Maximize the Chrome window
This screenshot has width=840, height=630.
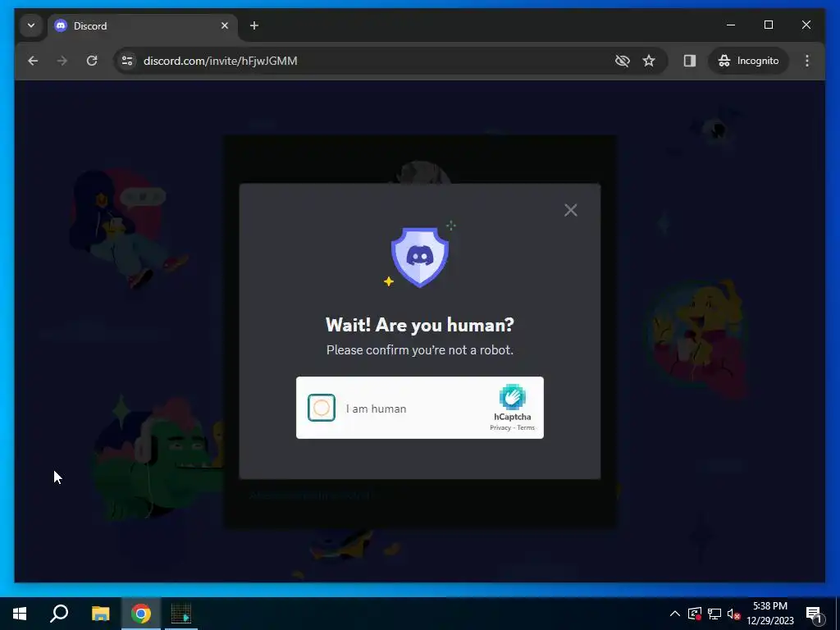click(768, 25)
